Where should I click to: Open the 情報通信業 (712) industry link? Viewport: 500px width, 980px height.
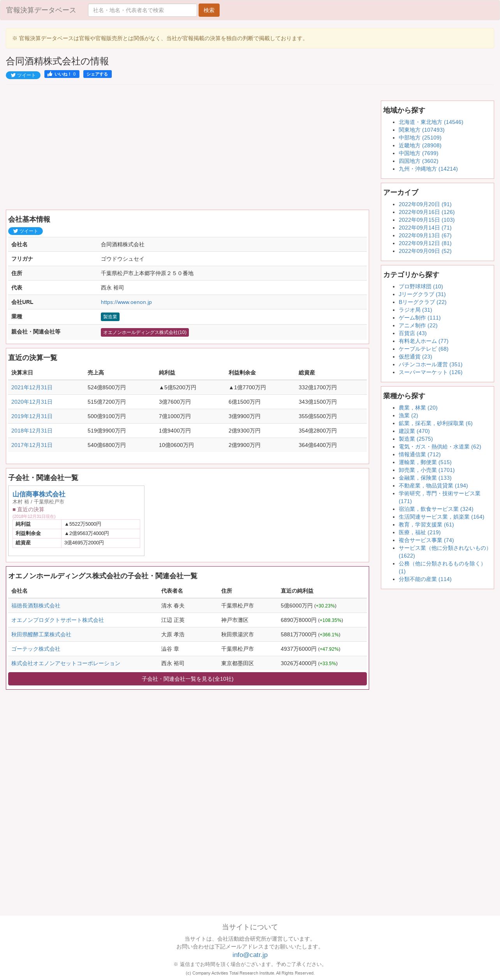pyautogui.click(x=419, y=454)
